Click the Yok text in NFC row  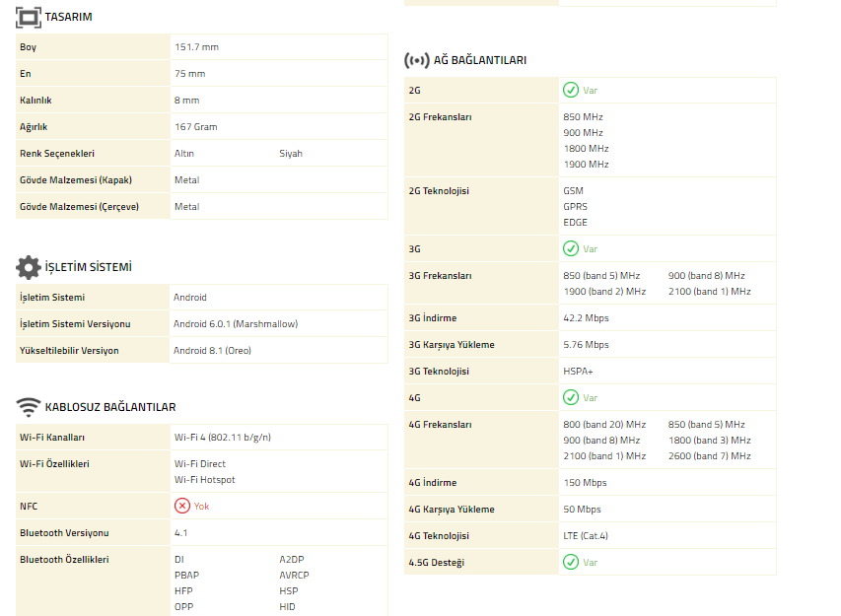pos(202,506)
